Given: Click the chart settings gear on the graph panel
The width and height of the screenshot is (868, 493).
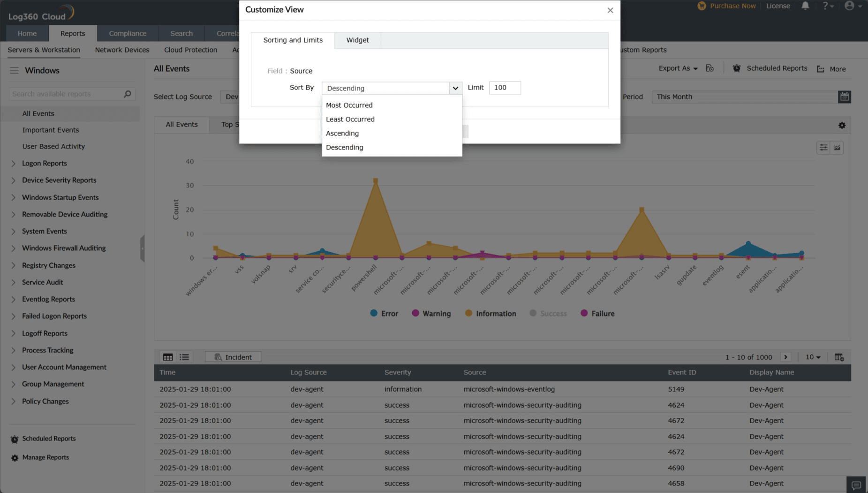Looking at the screenshot, I should coord(842,125).
